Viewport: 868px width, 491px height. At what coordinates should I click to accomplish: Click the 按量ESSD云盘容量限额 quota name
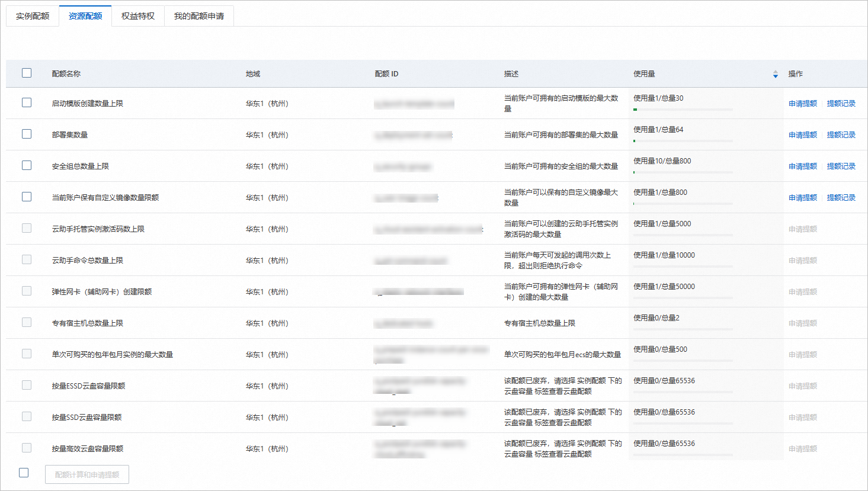coord(88,386)
